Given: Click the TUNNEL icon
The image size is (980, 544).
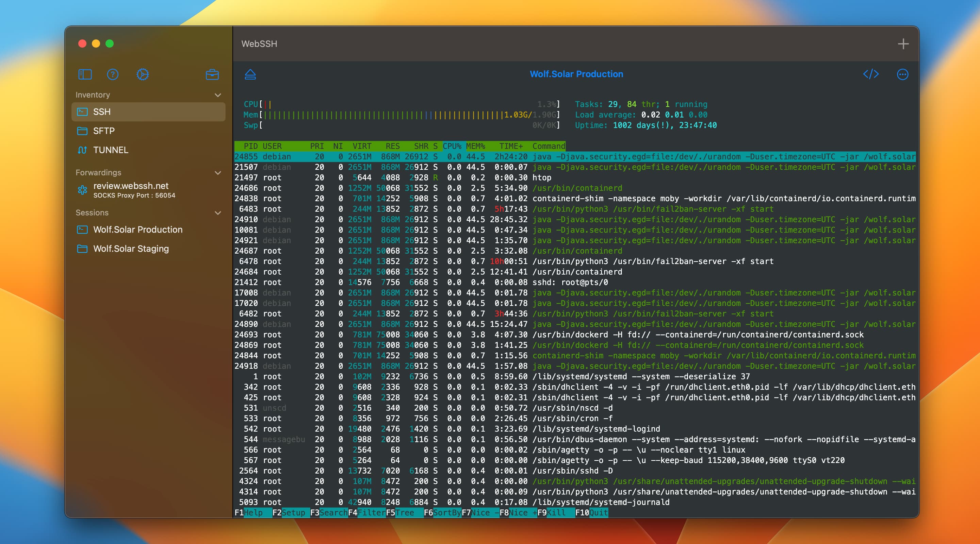Looking at the screenshot, I should point(82,150).
